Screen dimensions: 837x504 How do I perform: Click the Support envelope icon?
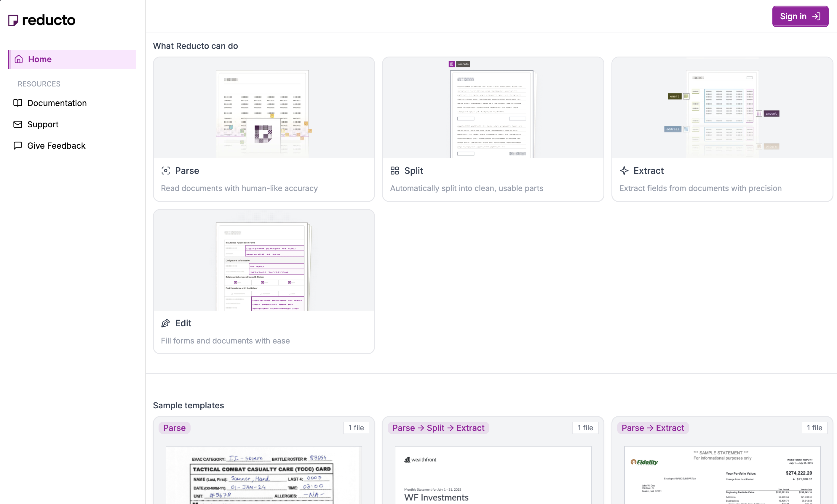(18, 124)
